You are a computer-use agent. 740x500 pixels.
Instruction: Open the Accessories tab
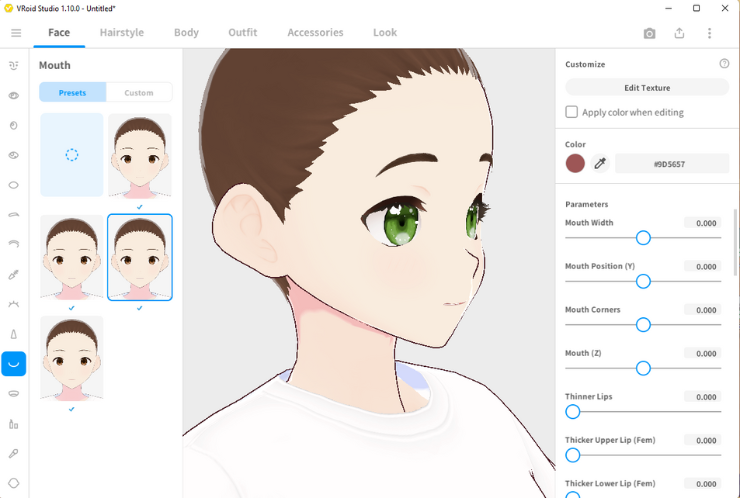315,33
